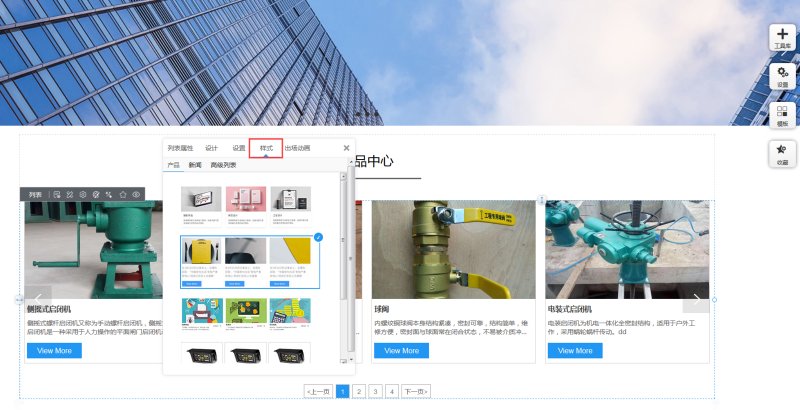Select the yellow triangle card in selected style
The width and height of the screenshot is (800, 410).
[x=290, y=250]
